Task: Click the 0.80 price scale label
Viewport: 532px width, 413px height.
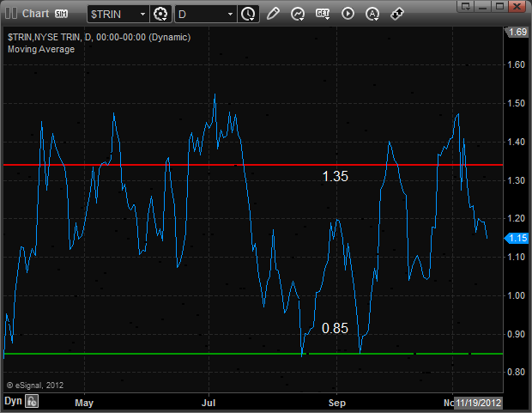Action: coord(516,373)
